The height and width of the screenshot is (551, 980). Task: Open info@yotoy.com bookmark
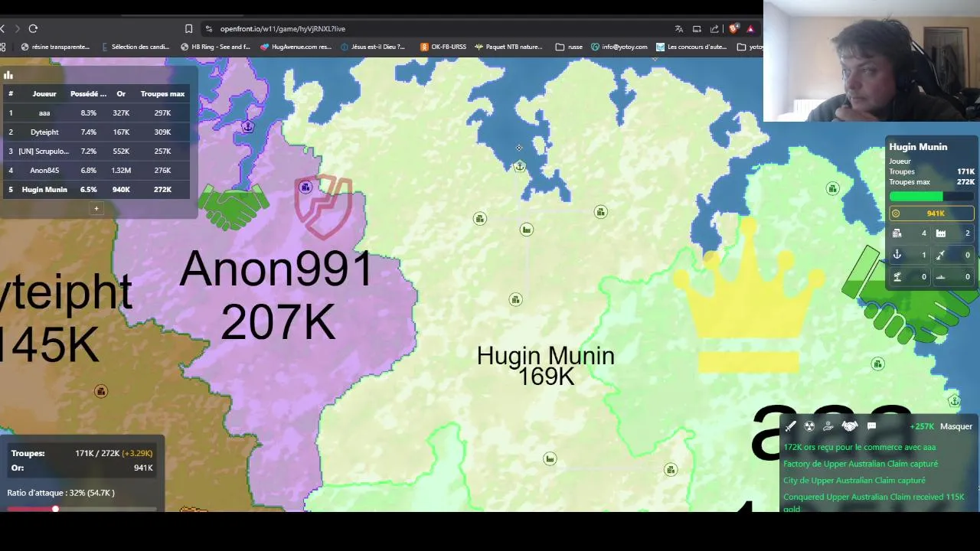tap(619, 47)
